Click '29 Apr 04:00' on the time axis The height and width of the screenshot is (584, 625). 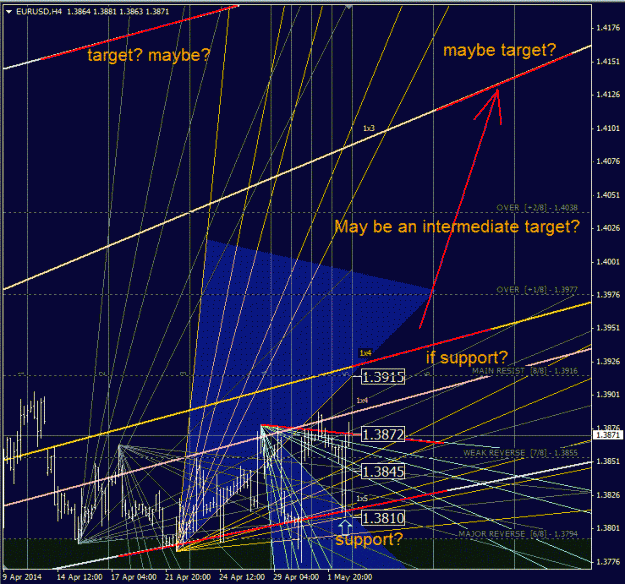pyautogui.click(x=296, y=577)
